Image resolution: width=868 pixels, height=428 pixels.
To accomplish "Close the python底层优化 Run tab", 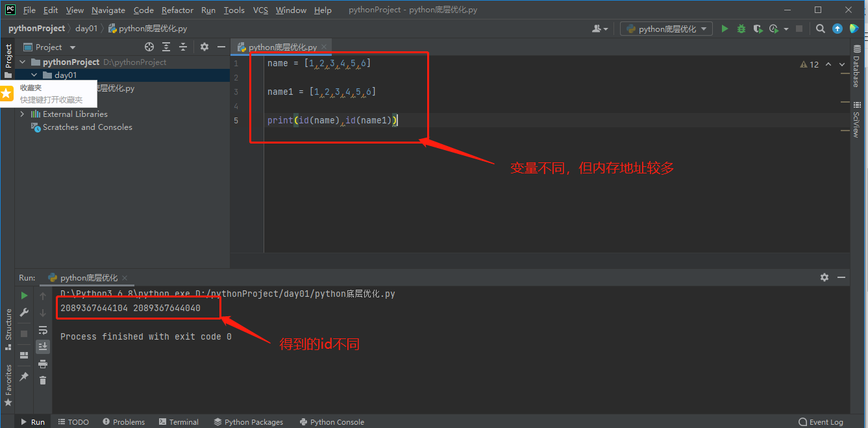I will point(125,278).
